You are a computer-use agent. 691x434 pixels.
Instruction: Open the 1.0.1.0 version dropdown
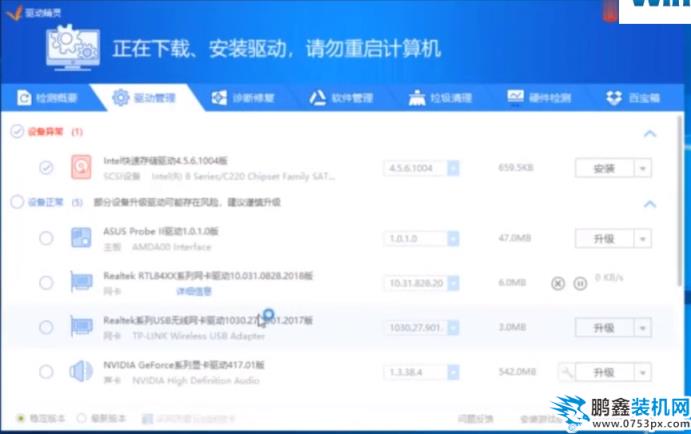[453, 238]
